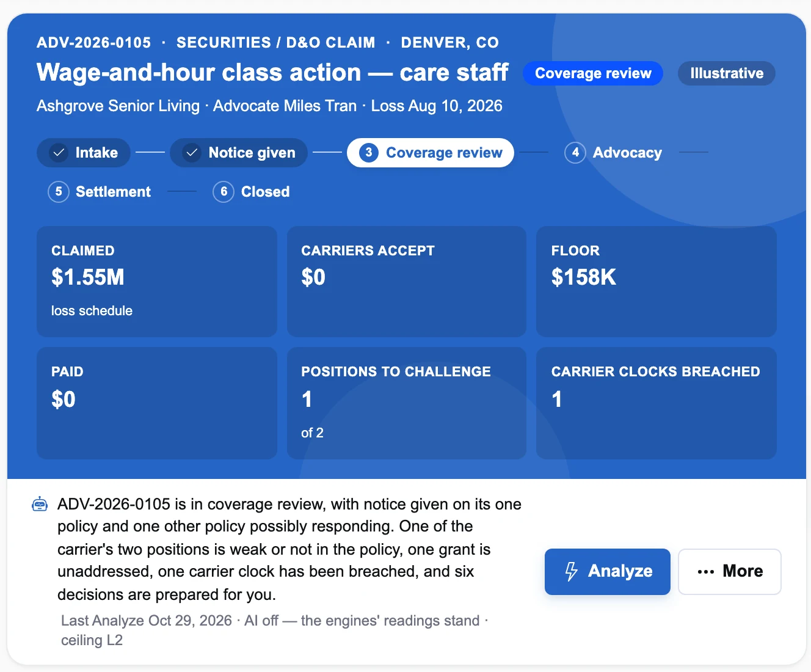
Task: Click the DENVER, CO location text
Action: (x=450, y=43)
